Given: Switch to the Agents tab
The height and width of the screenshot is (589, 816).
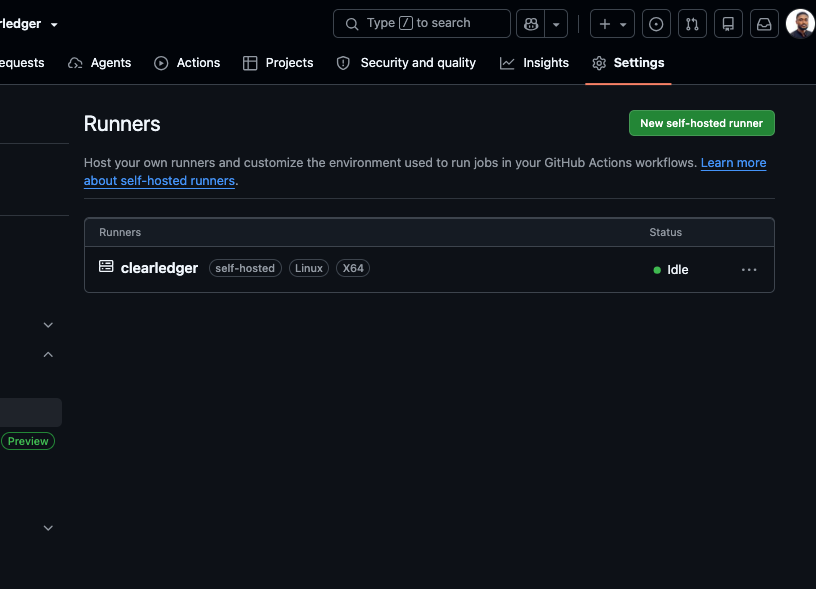Looking at the screenshot, I should pyautogui.click(x=99, y=63).
